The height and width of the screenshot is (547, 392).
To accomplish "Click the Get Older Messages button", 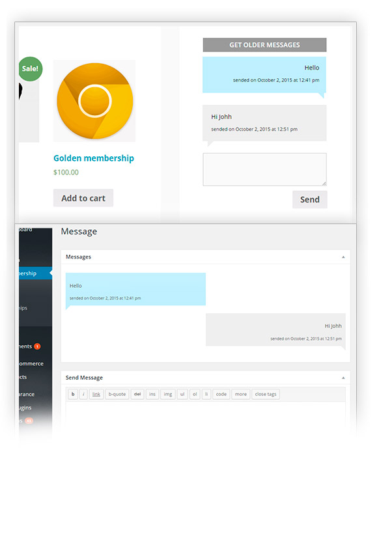I will 264,45.
